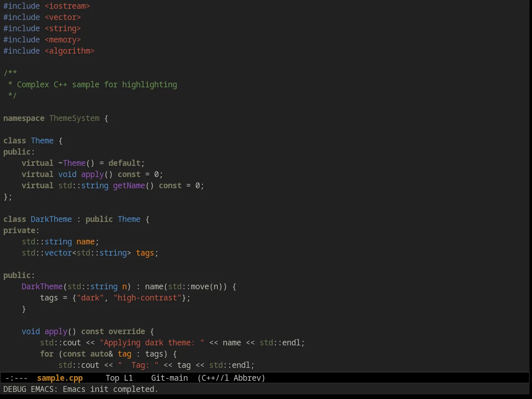Click the 'name' member variable declaration
The height and width of the screenshot is (399, 532).
tap(86, 241)
